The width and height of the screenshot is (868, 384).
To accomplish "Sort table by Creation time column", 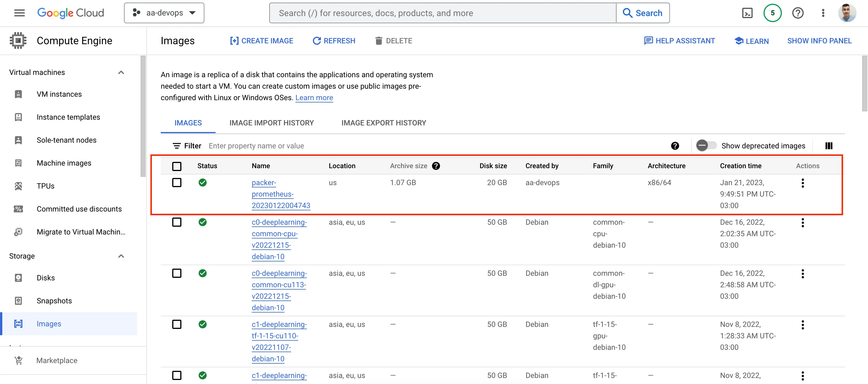I will [x=740, y=166].
